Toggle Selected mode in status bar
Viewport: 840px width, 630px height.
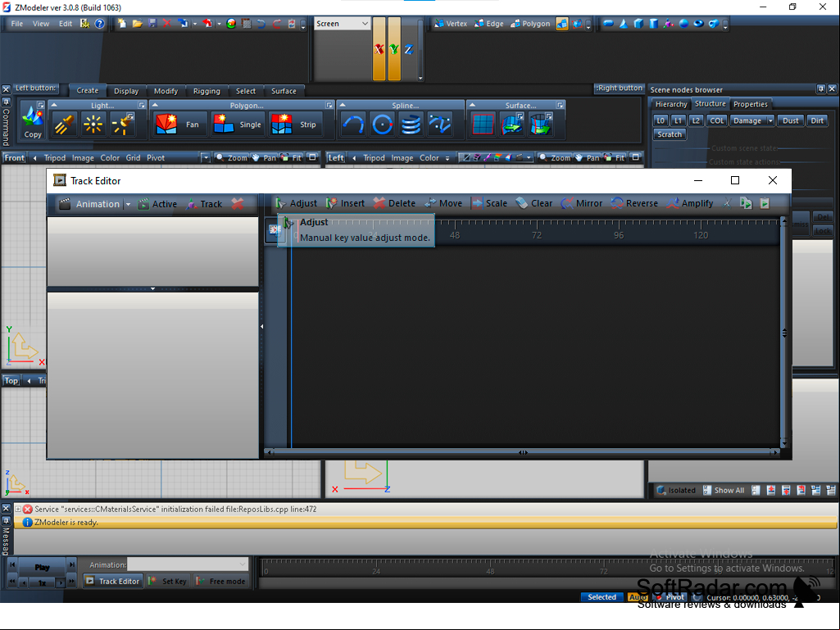[602, 596]
